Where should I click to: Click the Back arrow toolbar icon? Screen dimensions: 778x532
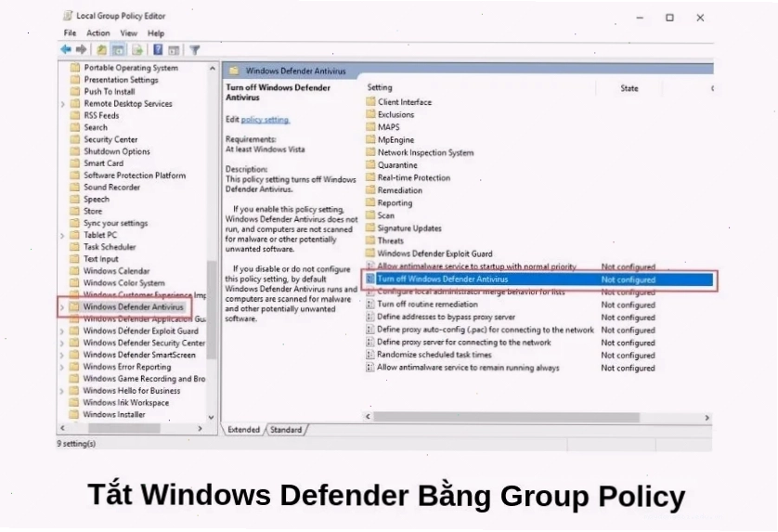tap(66, 49)
